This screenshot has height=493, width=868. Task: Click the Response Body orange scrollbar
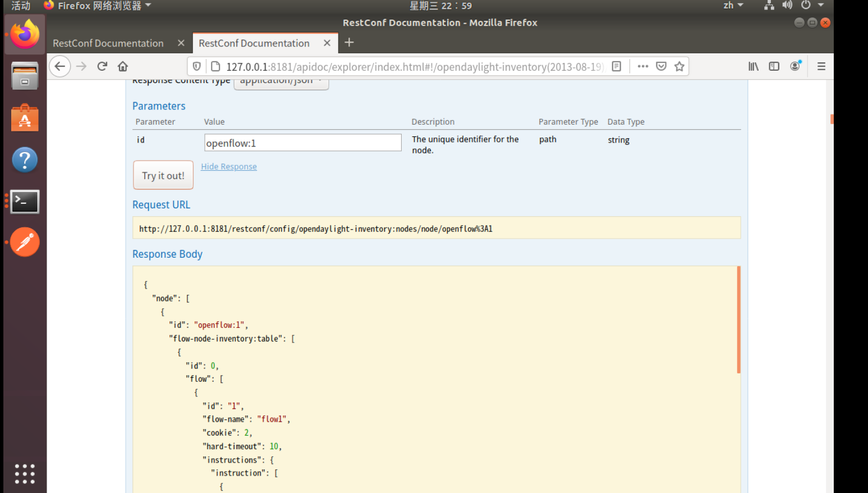(738, 320)
